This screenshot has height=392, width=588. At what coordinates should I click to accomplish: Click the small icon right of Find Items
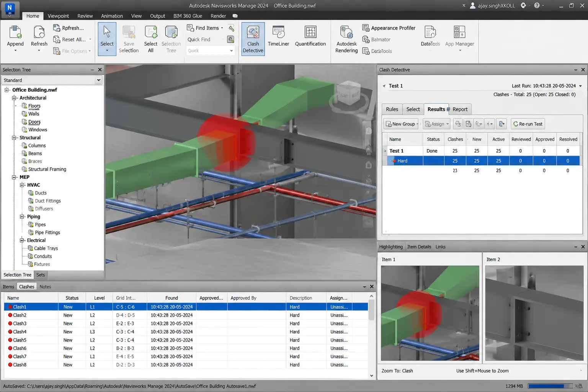[231, 28]
